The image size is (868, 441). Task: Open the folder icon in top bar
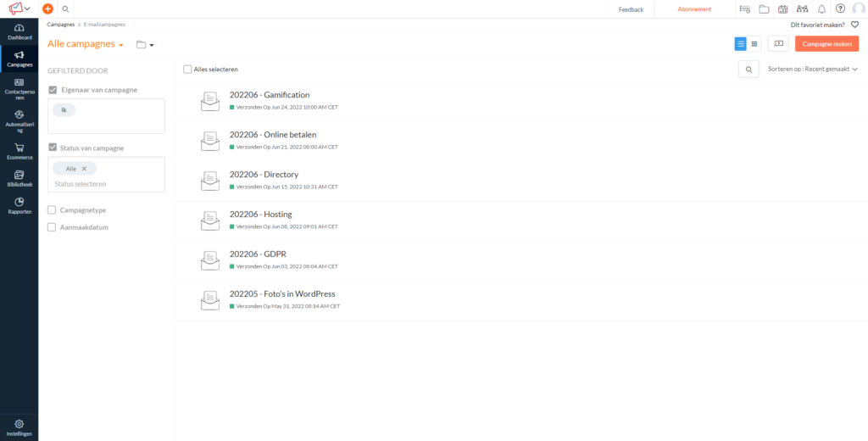tap(764, 8)
